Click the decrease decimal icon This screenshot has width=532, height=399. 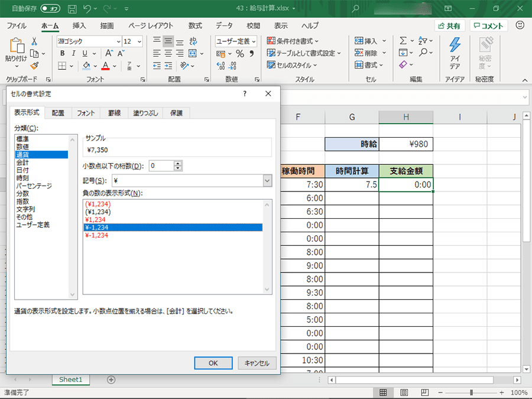(x=233, y=66)
